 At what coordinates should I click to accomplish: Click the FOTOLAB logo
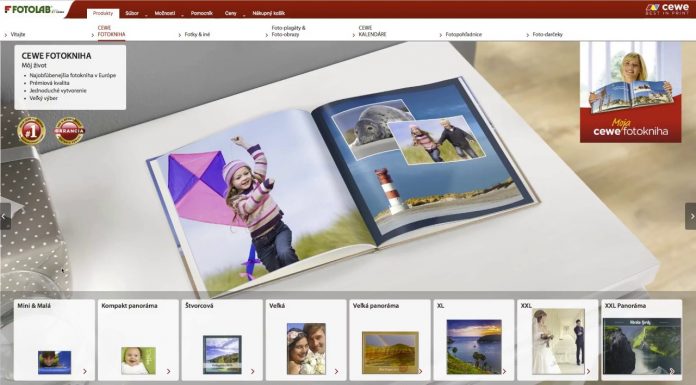pos(34,9)
